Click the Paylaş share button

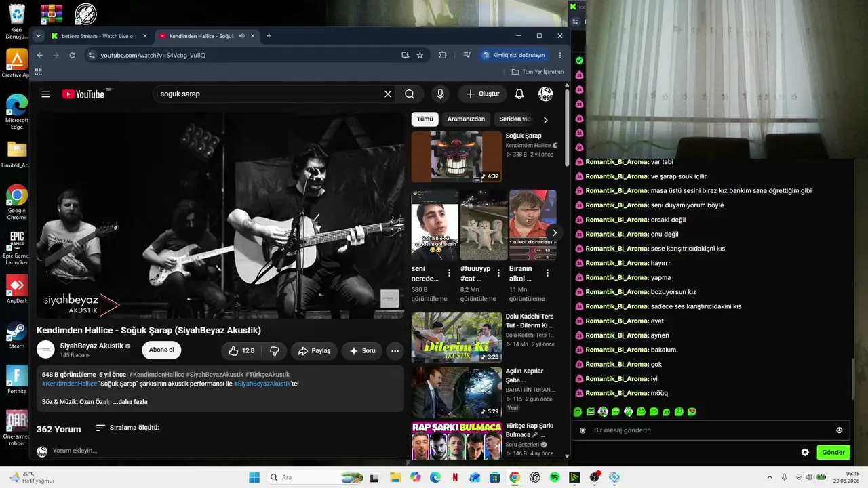314,350
